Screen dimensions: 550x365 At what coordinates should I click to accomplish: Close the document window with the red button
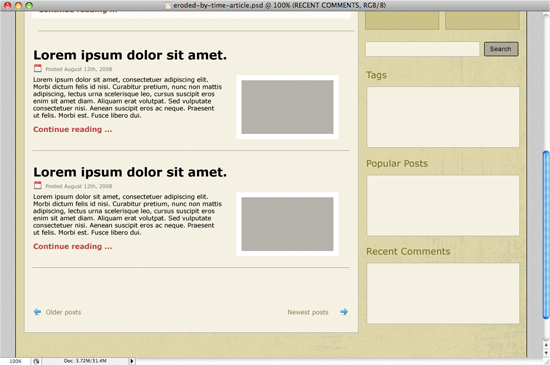tap(7, 5)
